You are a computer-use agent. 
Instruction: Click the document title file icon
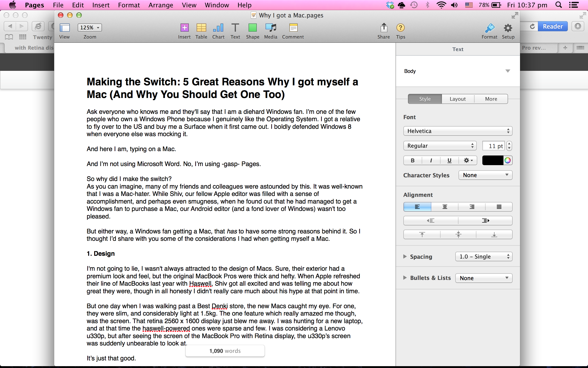253,15
